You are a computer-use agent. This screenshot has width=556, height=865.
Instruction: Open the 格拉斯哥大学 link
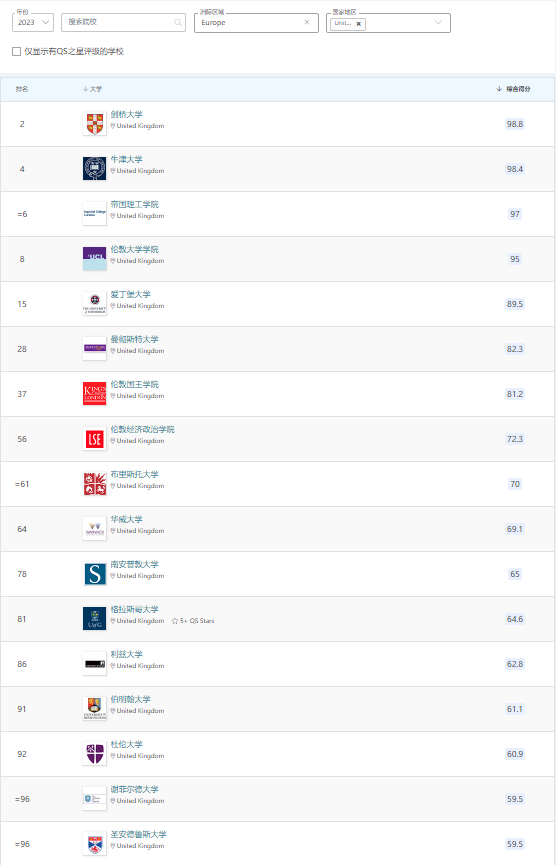coord(135,609)
